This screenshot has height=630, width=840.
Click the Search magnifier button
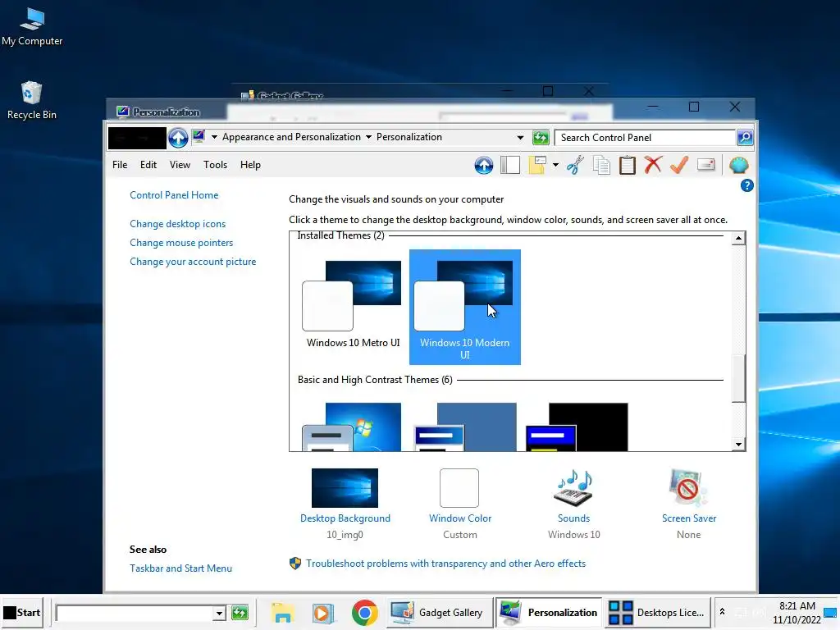[745, 138]
